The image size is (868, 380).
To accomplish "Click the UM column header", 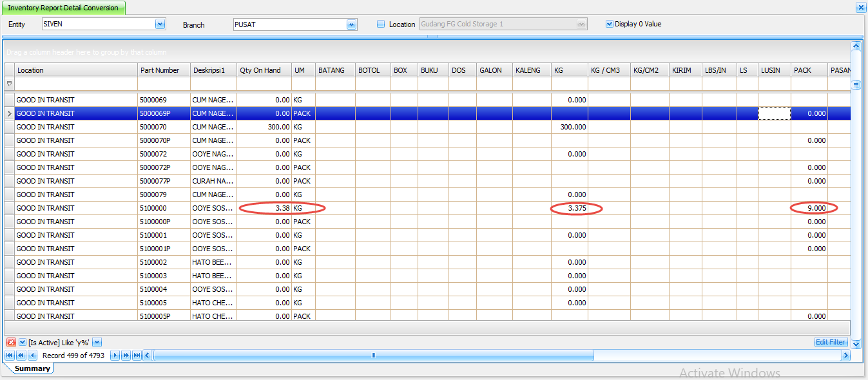I will 304,70.
